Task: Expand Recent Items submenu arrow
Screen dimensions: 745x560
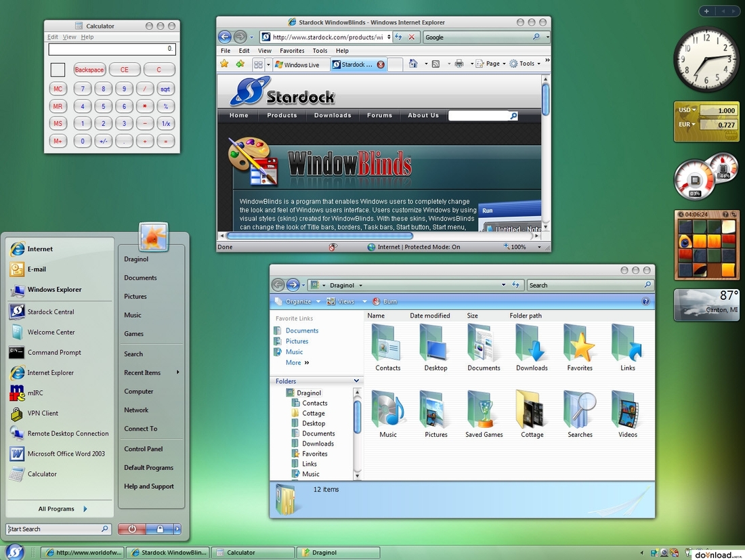Action: (x=177, y=372)
